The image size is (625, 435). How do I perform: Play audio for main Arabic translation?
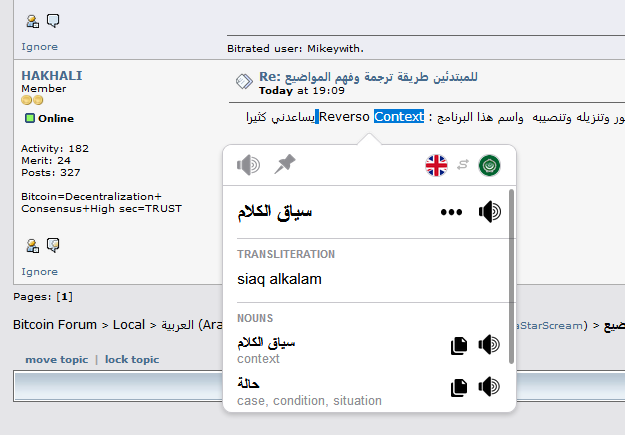pyautogui.click(x=489, y=212)
